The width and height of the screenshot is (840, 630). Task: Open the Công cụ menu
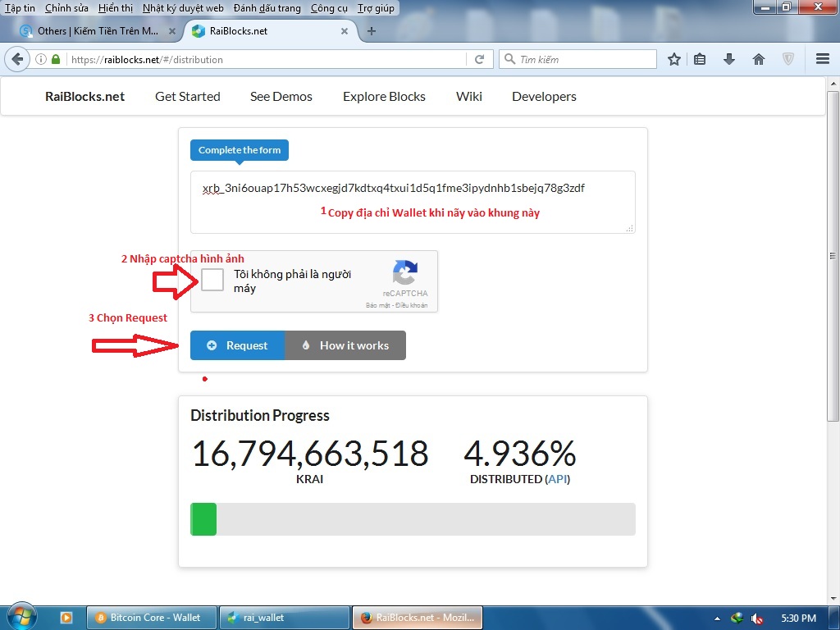coord(329,8)
